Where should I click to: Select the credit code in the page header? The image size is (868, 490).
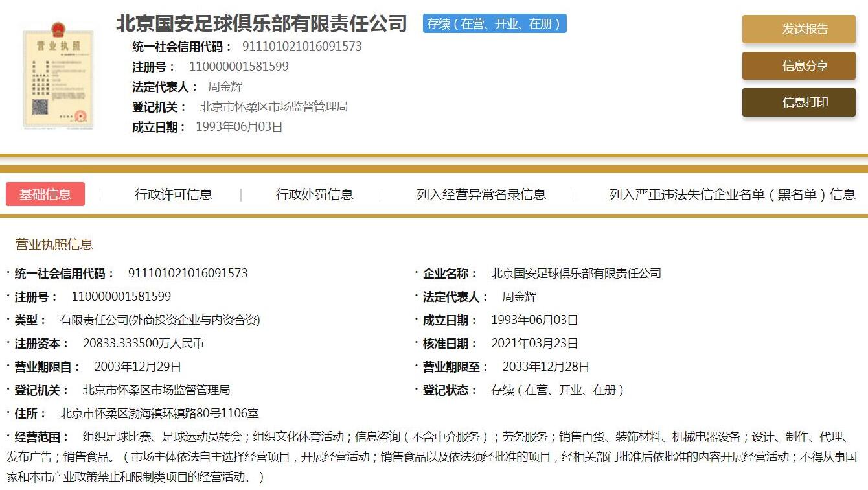point(302,47)
